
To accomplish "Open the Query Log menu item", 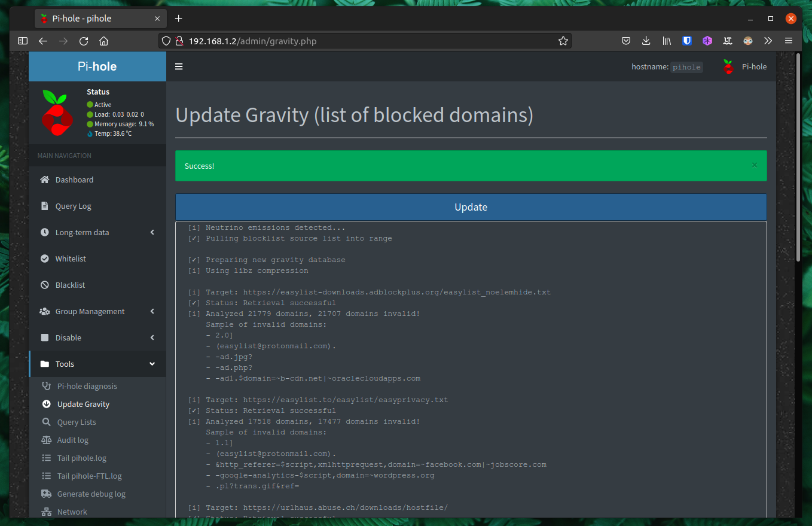I will click(97, 206).
